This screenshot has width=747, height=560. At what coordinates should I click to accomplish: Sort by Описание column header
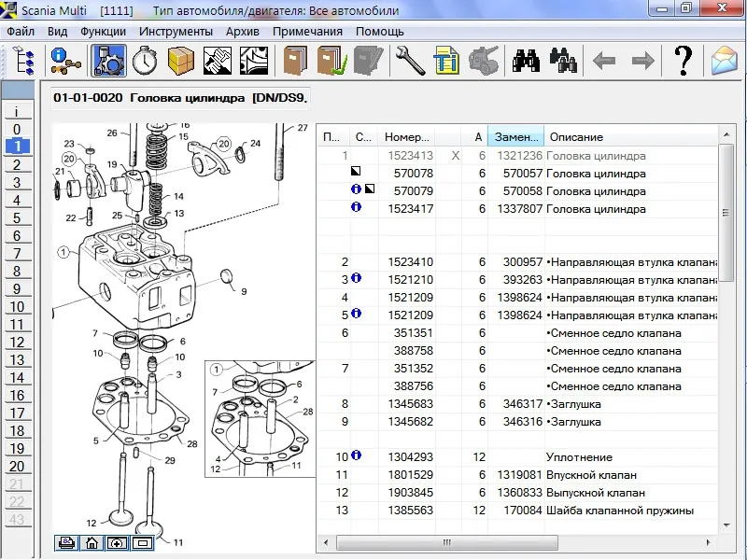click(631, 137)
